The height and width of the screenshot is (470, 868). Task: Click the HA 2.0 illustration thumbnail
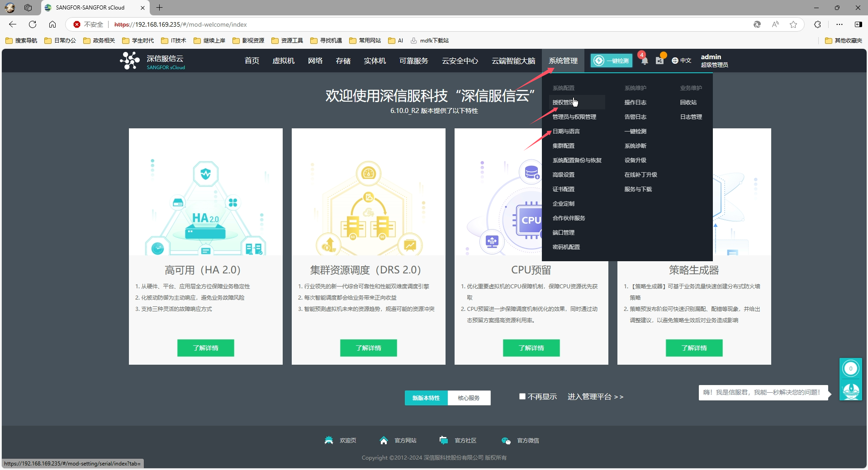click(206, 192)
